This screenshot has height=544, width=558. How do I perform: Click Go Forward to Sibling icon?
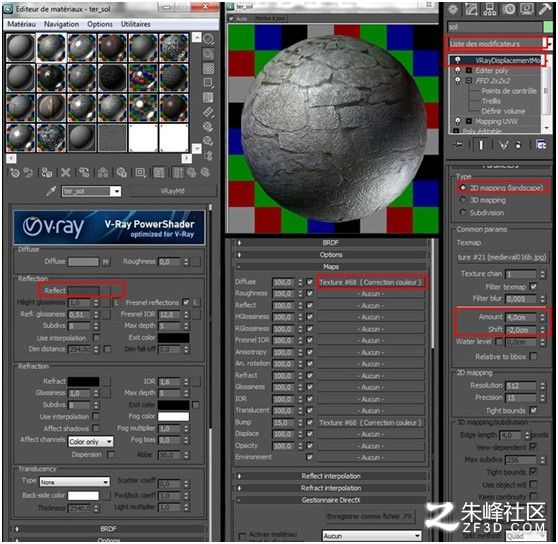pyautogui.click(x=205, y=173)
